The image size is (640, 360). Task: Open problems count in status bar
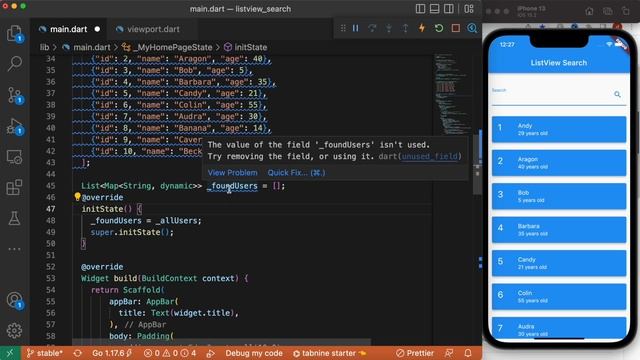point(170,353)
